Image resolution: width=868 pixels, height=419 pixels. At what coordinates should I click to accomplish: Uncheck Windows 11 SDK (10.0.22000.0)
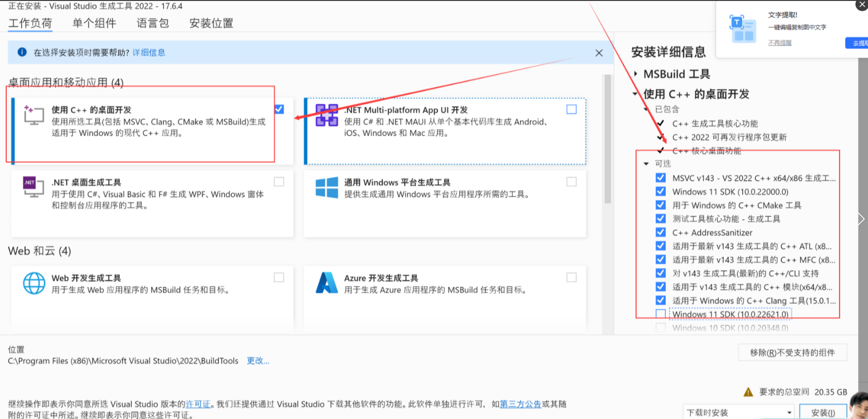[661, 191]
